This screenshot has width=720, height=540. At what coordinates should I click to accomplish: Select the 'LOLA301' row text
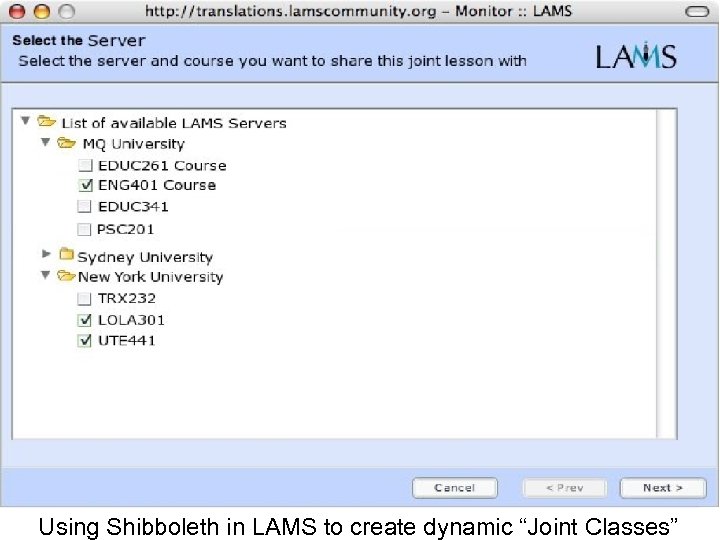(x=131, y=320)
